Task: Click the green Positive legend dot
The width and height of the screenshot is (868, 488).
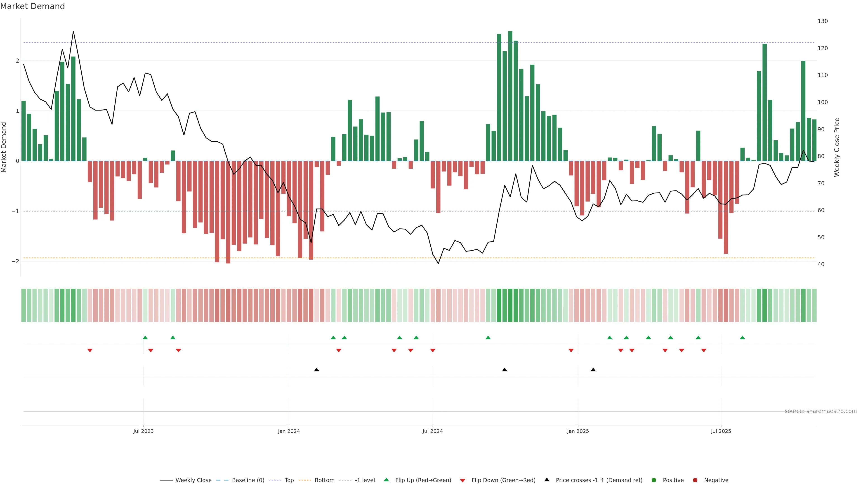Action: pyautogui.click(x=654, y=480)
